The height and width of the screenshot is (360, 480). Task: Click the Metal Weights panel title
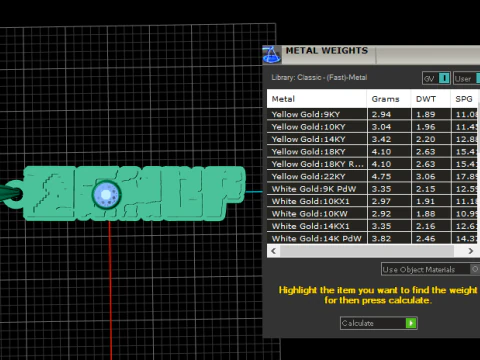(x=327, y=51)
